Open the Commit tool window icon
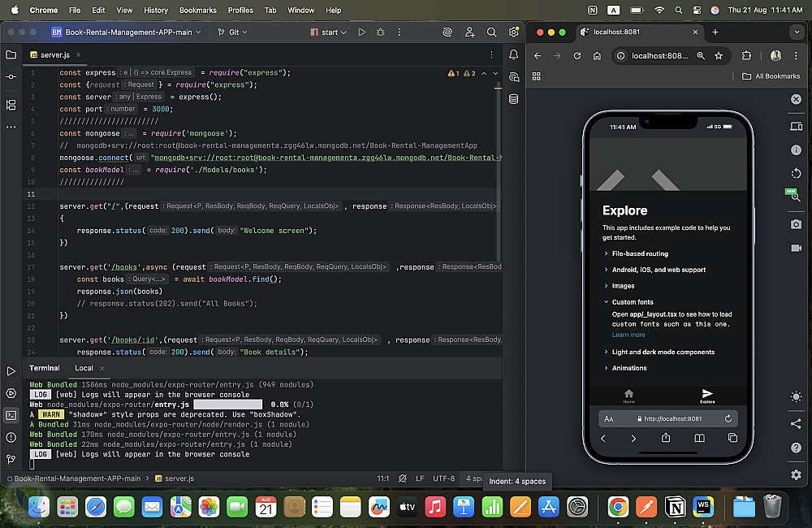This screenshot has height=528, width=812. pos(11,76)
